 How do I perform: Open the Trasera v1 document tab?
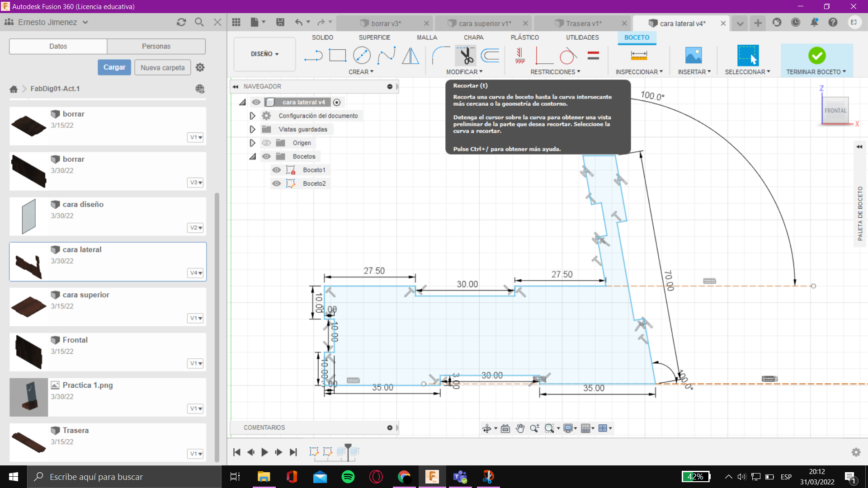click(583, 23)
